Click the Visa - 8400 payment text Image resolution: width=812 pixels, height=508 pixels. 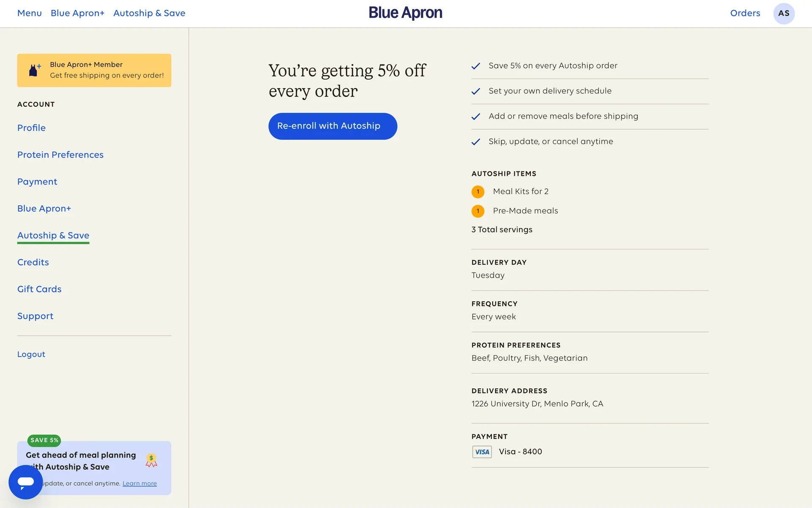pyautogui.click(x=521, y=452)
